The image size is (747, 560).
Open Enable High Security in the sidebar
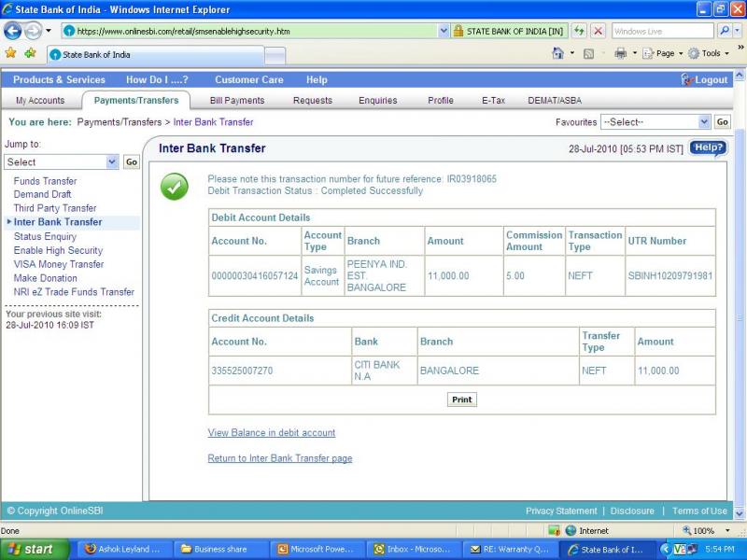coord(58,250)
